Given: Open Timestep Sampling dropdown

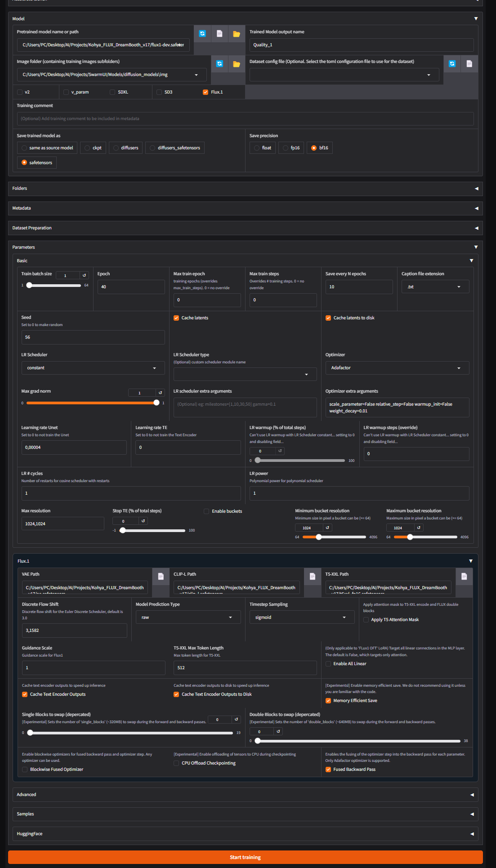Looking at the screenshot, I should tap(302, 617).
